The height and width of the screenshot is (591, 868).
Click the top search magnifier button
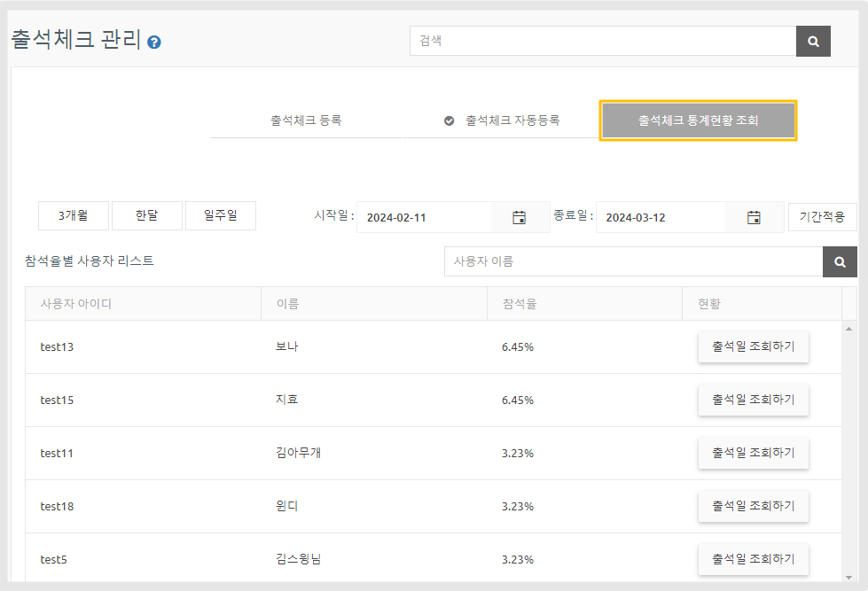813,41
